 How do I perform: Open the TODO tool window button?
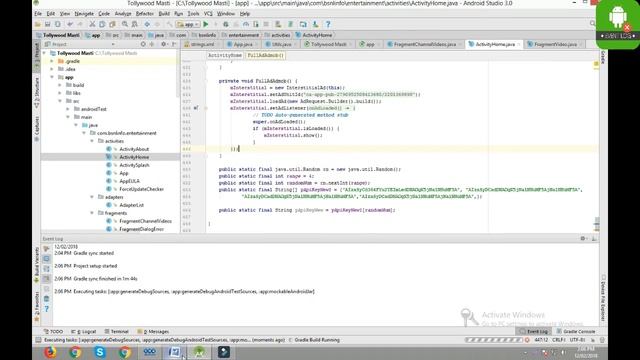tap(53, 331)
